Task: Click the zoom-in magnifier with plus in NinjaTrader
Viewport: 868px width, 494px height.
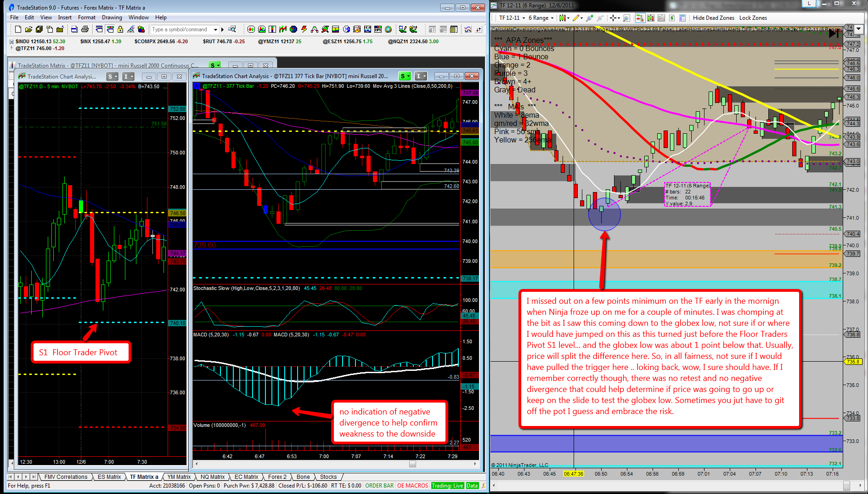Action: pos(590,18)
